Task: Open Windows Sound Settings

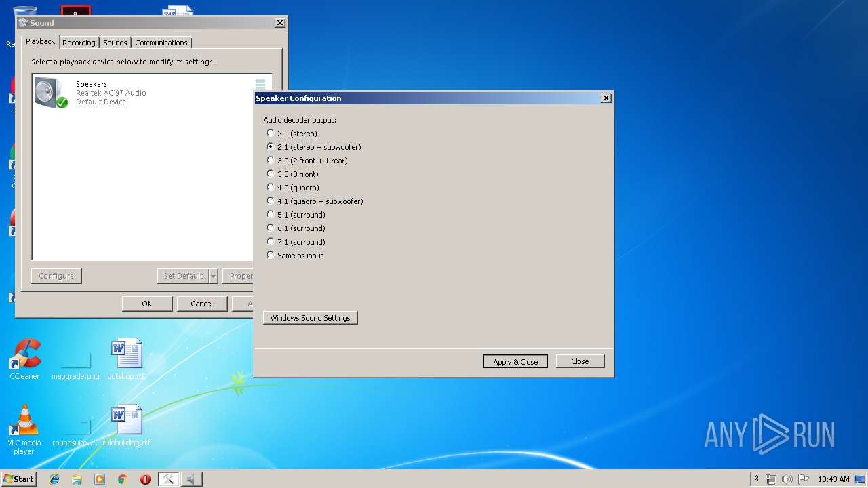Action: click(310, 318)
